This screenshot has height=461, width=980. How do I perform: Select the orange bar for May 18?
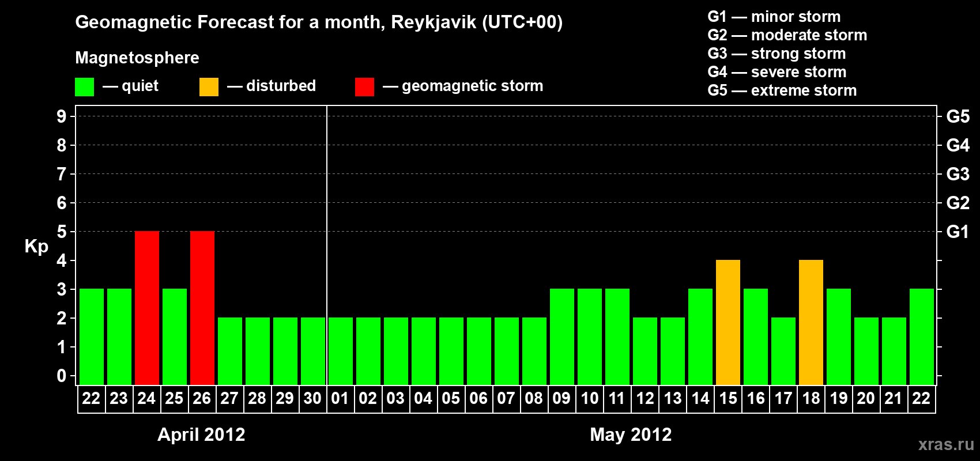[811, 323]
